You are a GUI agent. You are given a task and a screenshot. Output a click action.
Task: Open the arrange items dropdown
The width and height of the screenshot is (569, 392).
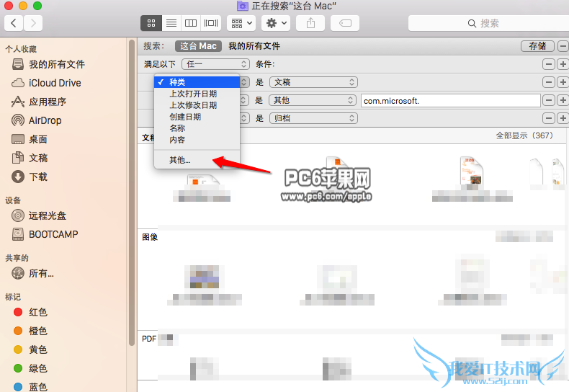tap(241, 23)
